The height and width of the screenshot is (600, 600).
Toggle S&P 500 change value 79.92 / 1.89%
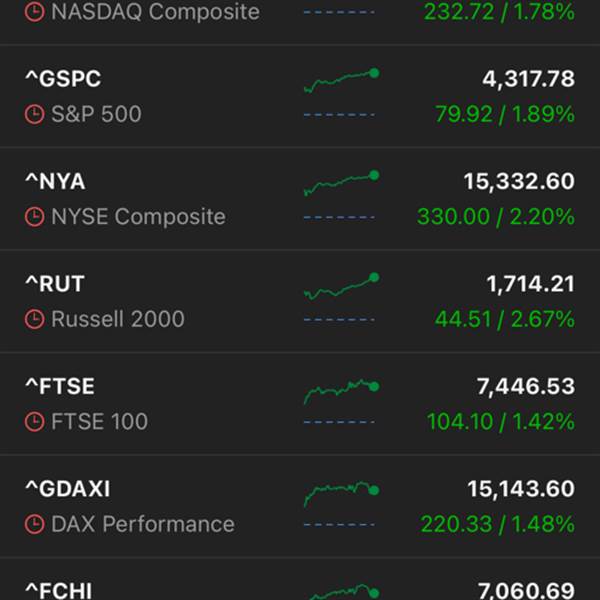505,114
